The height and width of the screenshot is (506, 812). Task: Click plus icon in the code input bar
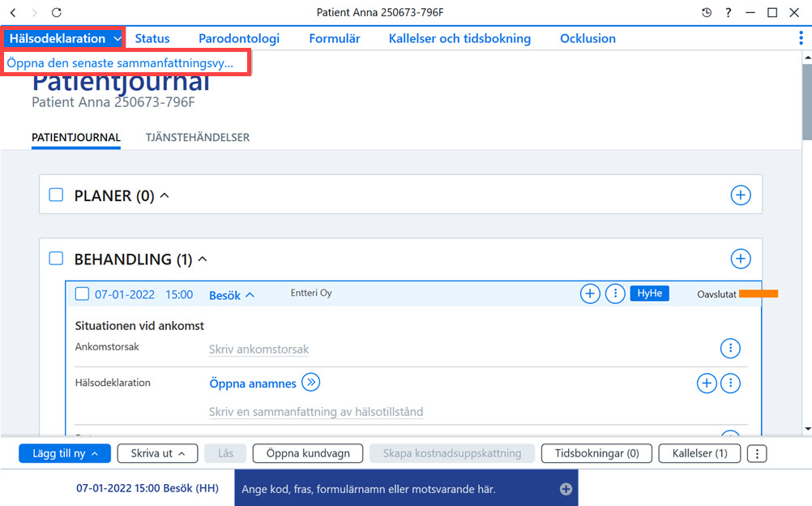pyautogui.click(x=566, y=489)
